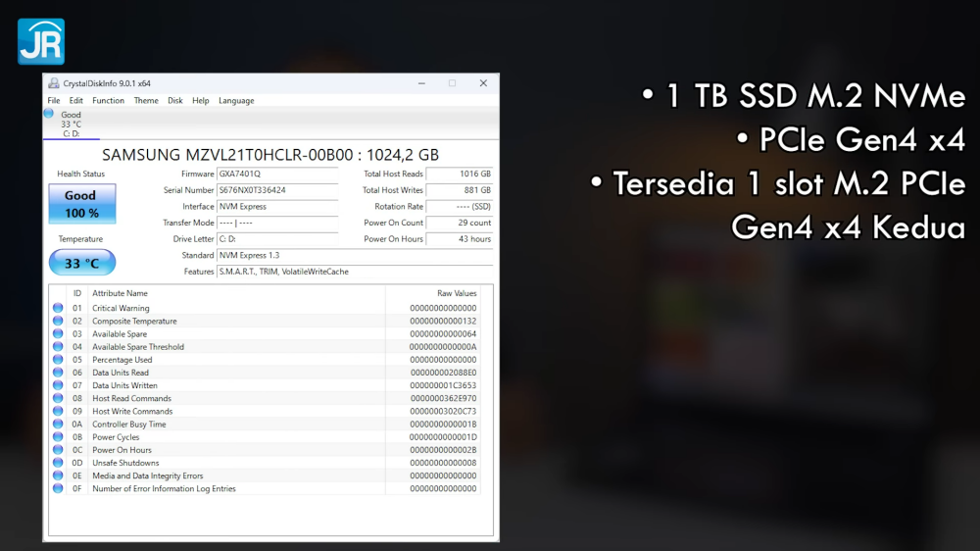Image resolution: width=980 pixels, height=551 pixels.
Task: Close the CrystalDiskInfo window
Action: (483, 83)
